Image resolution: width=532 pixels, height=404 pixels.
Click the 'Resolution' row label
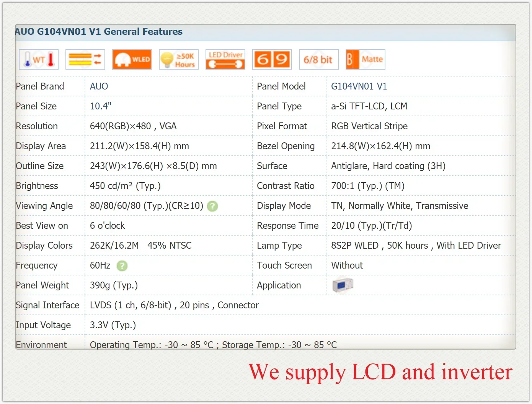click(x=37, y=126)
